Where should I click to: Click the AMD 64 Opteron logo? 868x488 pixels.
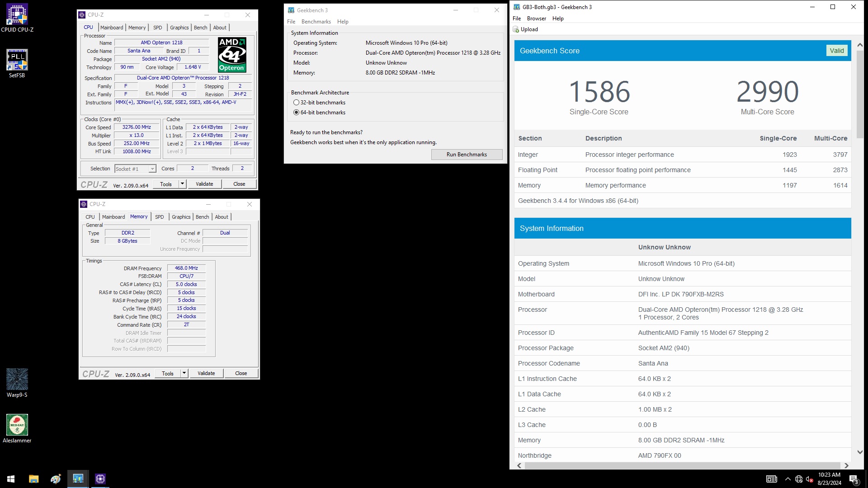pos(232,55)
